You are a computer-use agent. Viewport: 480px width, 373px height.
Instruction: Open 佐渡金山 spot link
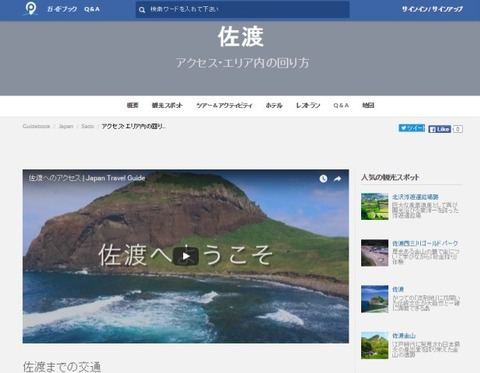coord(404,336)
